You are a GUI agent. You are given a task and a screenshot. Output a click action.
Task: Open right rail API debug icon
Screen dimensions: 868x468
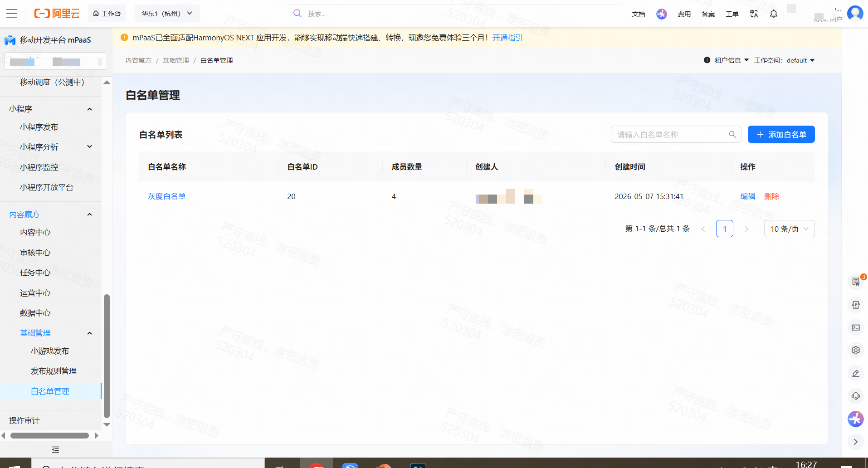pos(856,305)
